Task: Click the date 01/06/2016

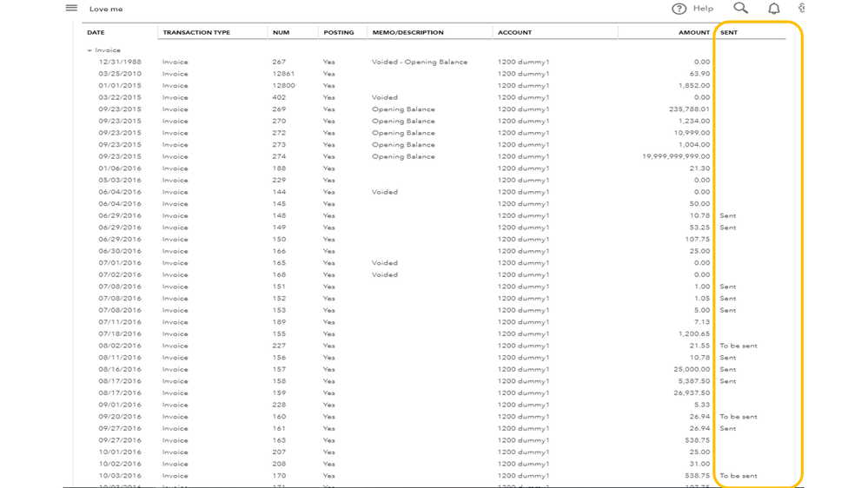Action: coord(120,168)
